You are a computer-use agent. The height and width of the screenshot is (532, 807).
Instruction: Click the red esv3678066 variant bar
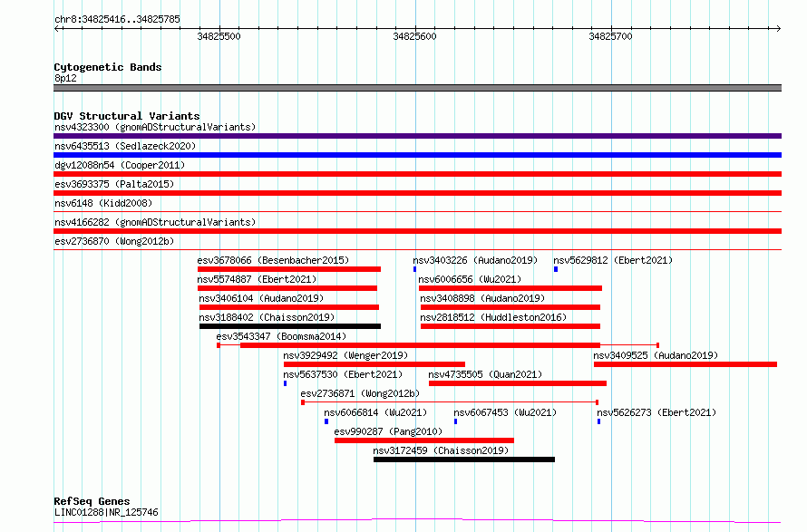click(289, 269)
